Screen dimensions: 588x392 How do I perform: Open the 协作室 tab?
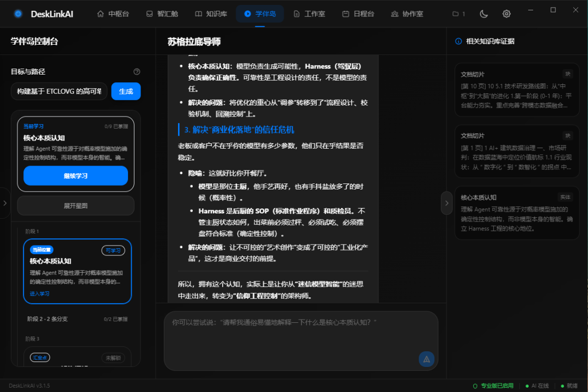[x=407, y=14]
